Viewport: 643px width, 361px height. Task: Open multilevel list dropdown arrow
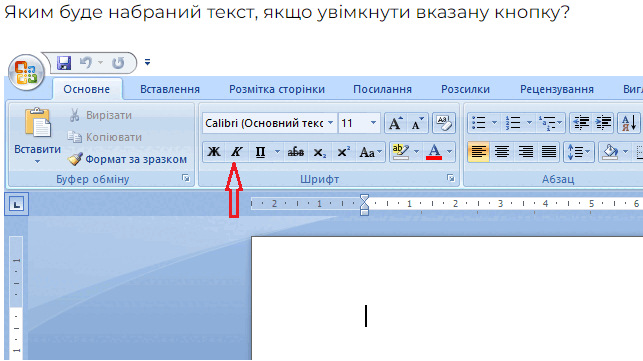560,123
